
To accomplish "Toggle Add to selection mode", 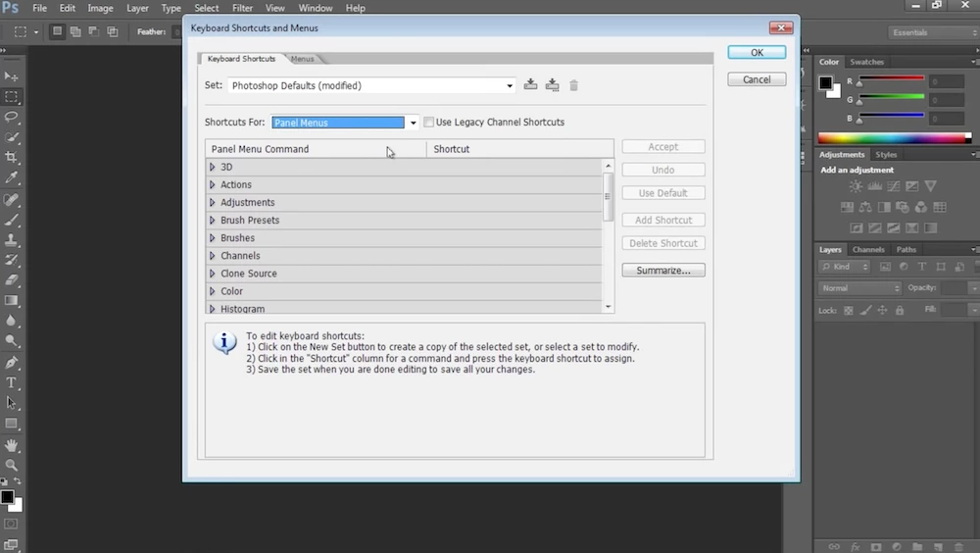I will (x=75, y=31).
